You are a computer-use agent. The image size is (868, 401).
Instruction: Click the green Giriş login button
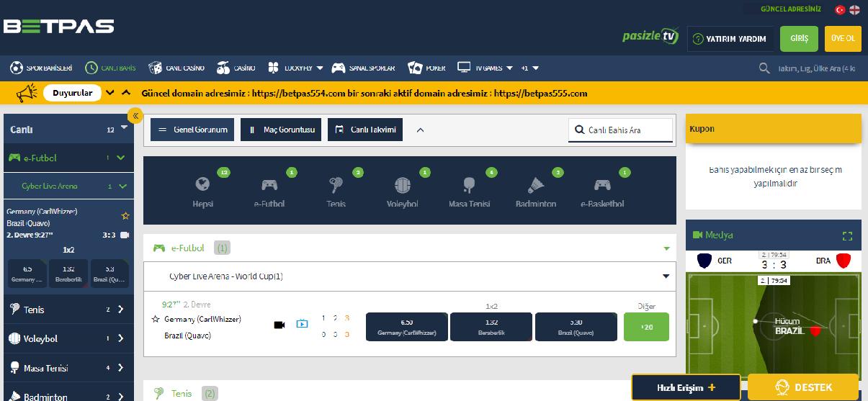799,39
